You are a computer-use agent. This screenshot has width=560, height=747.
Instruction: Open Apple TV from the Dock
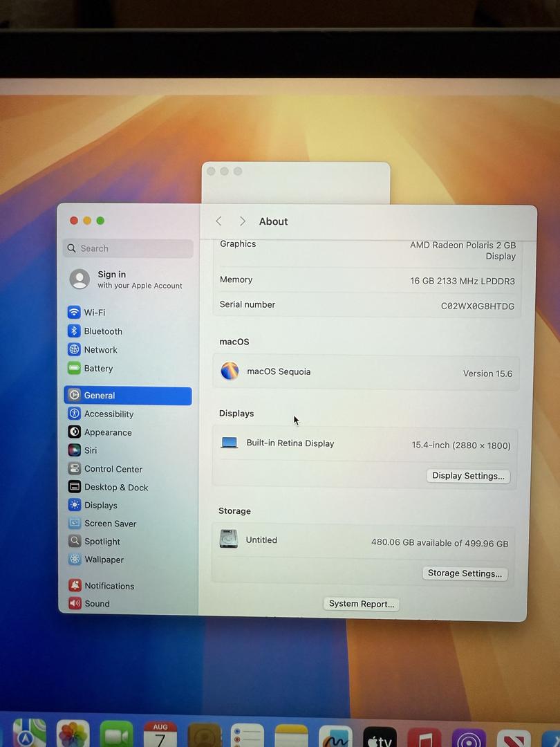tap(380, 736)
